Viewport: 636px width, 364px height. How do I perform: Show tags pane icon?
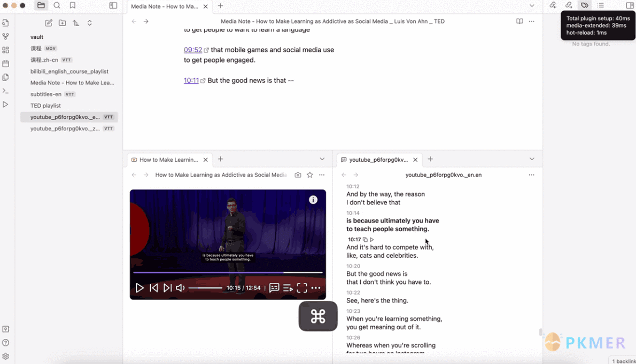585,5
